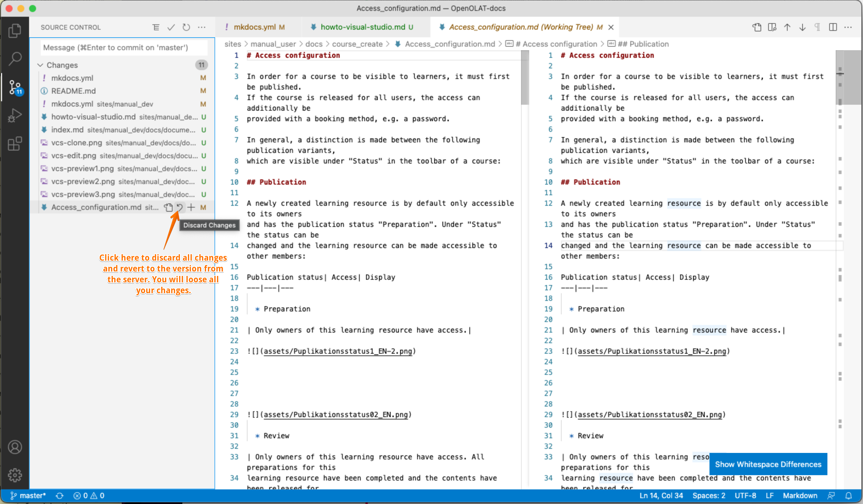The width and height of the screenshot is (863, 504).
Task: Go to next change arrow down
Action: (x=802, y=27)
